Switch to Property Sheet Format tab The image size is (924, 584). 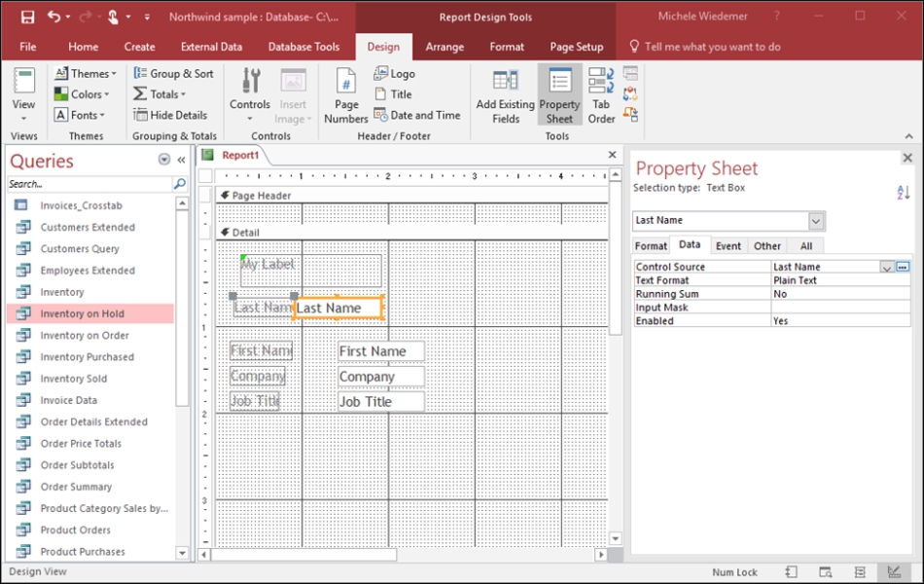(651, 246)
